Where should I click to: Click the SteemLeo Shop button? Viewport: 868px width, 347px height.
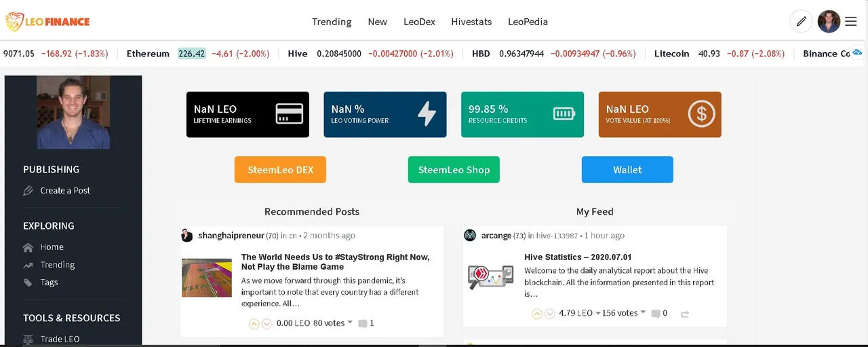(x=454, y=170)
